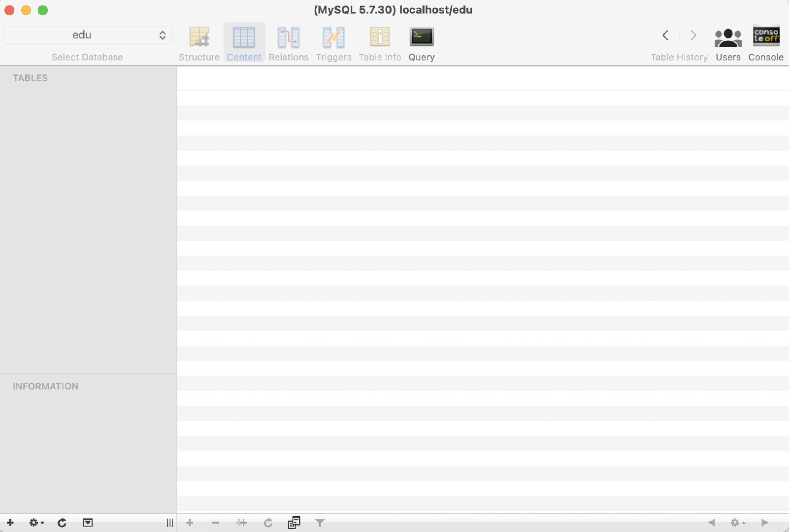Click the INFORMATION sidebar header

click(x=46, y=386)
